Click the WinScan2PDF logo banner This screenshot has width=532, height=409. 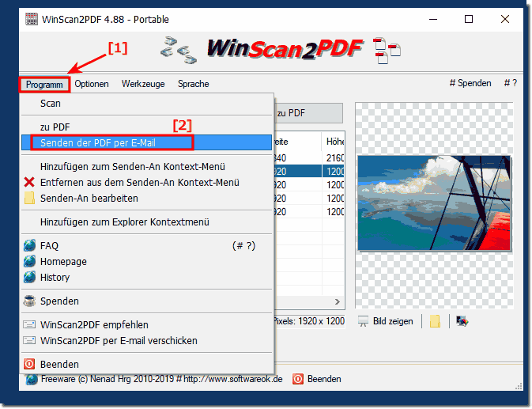click(285, 49)
